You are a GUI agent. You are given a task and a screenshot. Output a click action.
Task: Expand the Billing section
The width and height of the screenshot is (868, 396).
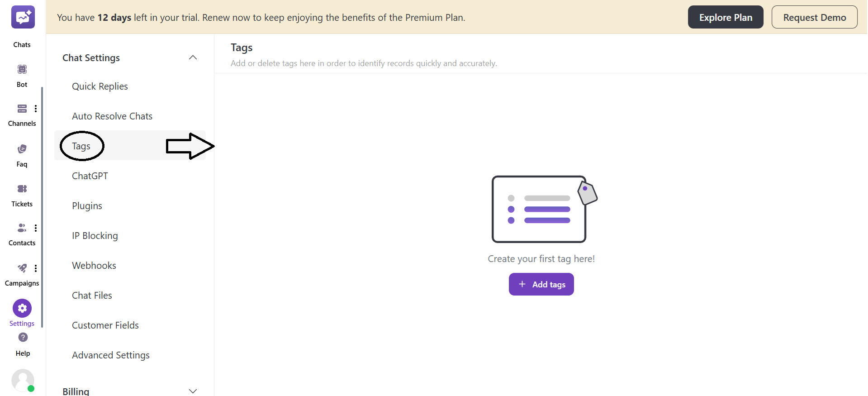click(x=193, y=391)
